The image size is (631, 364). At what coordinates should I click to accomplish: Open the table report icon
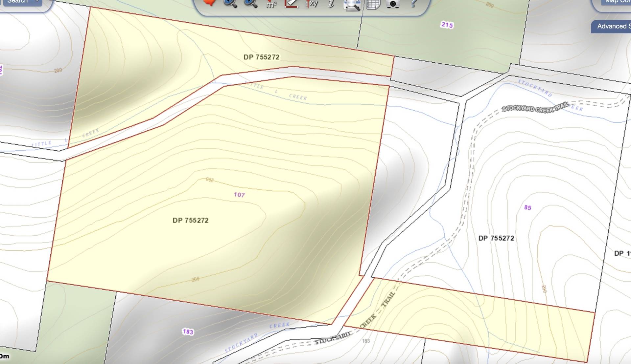tap(373, 4)
